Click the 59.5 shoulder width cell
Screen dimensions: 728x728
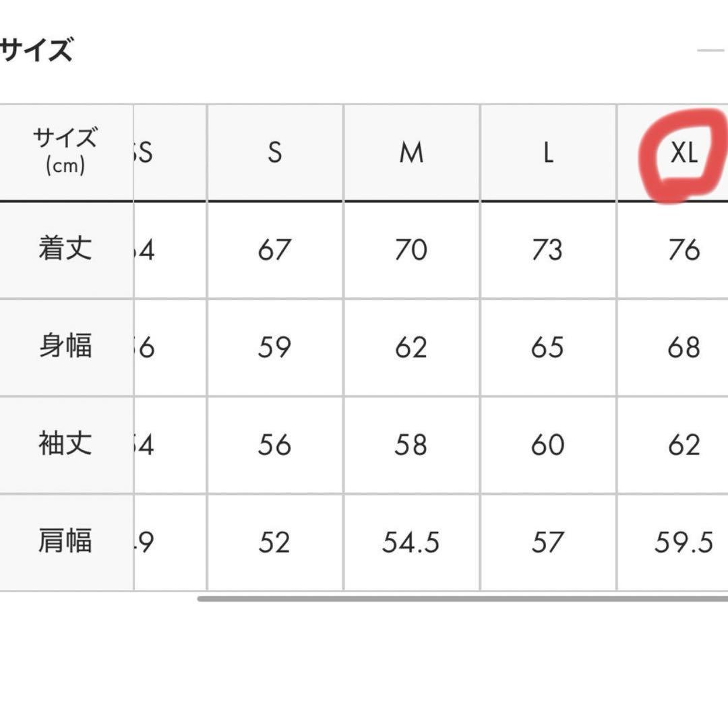(684, 543)
